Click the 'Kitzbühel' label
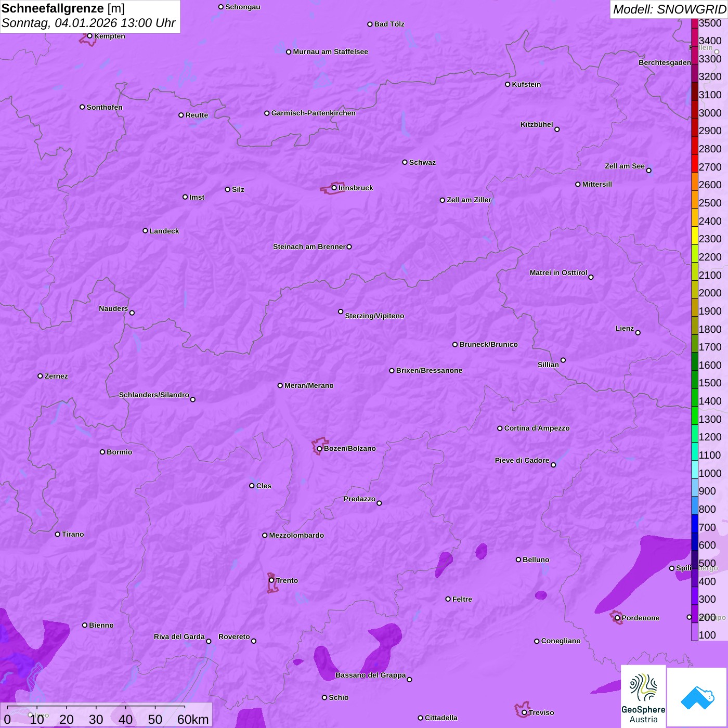The width and height of the screenshot is (728, 728). point(537,124)
